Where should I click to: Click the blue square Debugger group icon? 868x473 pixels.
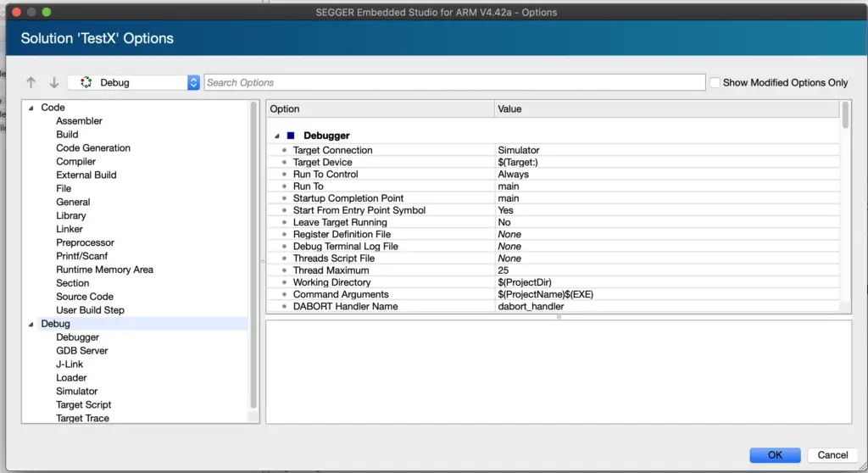[291, 136]
